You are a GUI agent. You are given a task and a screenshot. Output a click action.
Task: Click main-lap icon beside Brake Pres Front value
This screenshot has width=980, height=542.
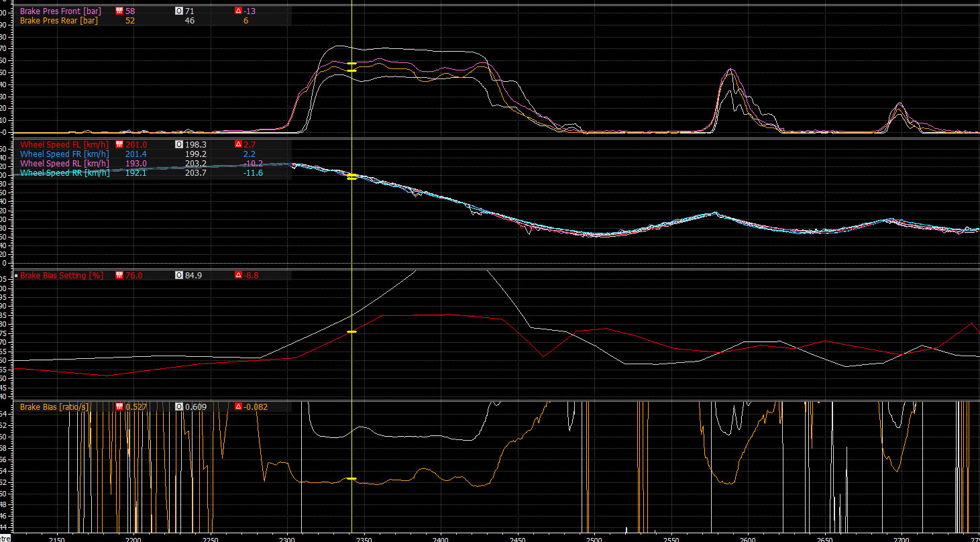pos(119,11)
